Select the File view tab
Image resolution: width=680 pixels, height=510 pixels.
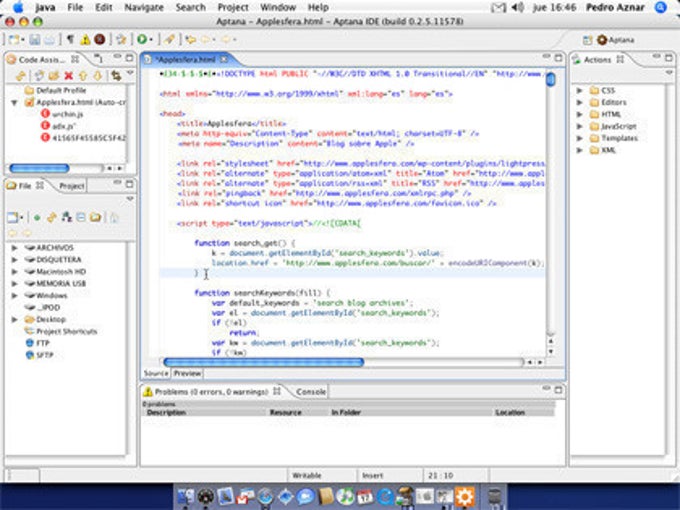(25, 186)
